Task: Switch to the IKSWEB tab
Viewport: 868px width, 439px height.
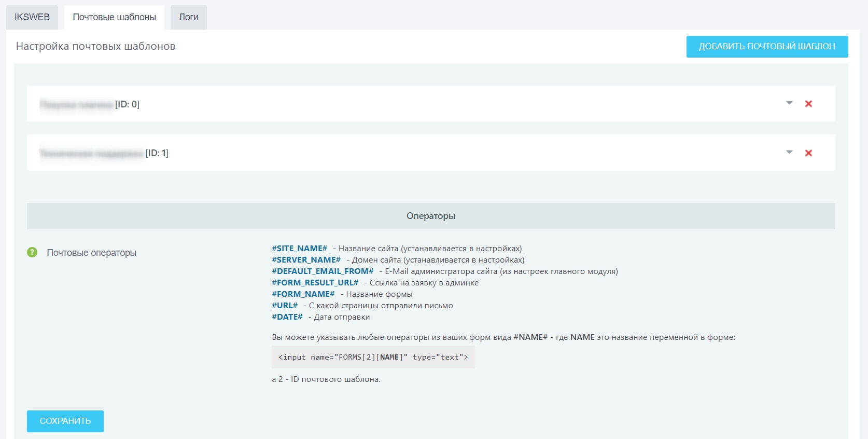Action: click(x=32, y=17)
